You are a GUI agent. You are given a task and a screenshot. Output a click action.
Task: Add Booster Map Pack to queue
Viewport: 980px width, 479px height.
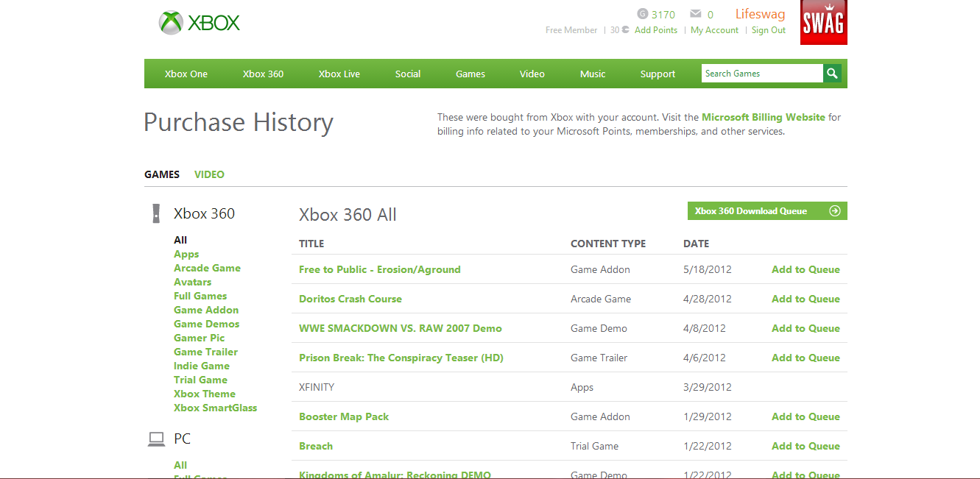tap(805, 416)
